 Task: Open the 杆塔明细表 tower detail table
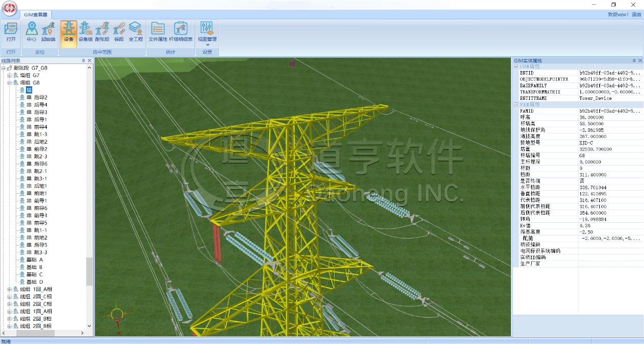181,31
